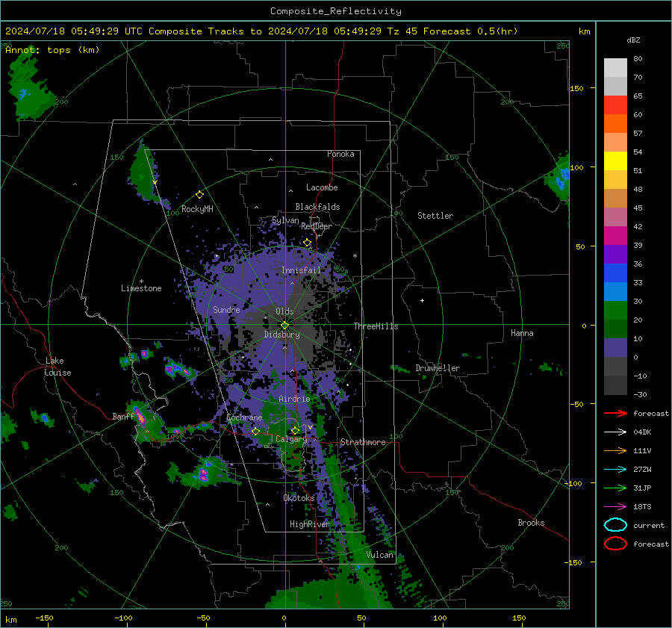Viewport: 672px width, 628px height.
Task: Click the ThreeHills town label
Action: click(x=376, y=326)
